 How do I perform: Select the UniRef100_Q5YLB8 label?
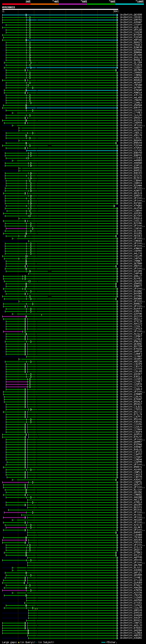point(131,30)
